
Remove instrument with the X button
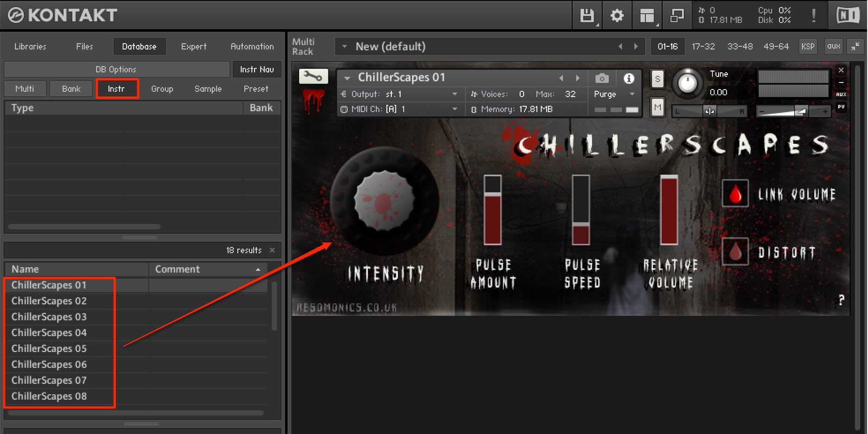[x=841, y=70]
